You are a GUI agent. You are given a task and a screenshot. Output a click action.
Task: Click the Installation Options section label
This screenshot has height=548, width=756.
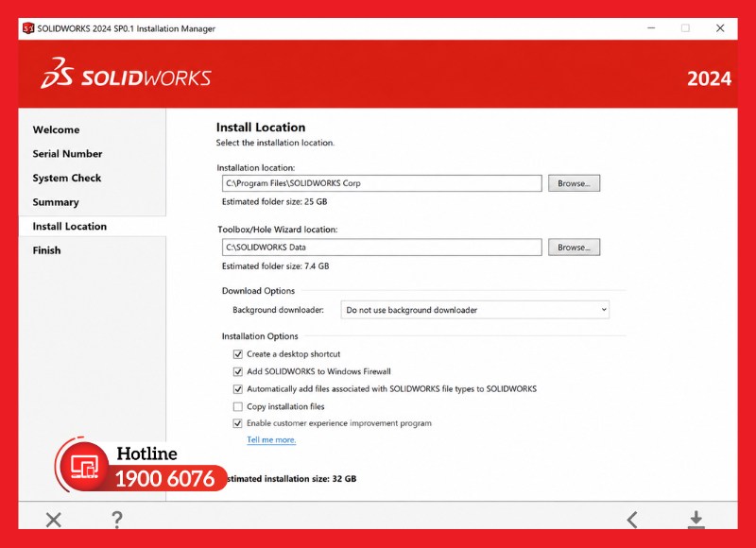click(260, 336)
